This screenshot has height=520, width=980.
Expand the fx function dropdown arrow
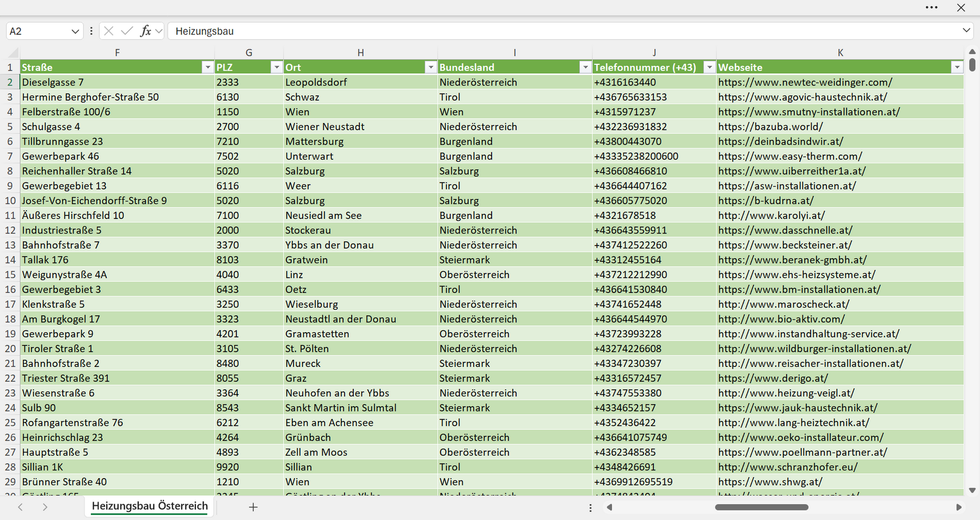(x=158, y=31)
